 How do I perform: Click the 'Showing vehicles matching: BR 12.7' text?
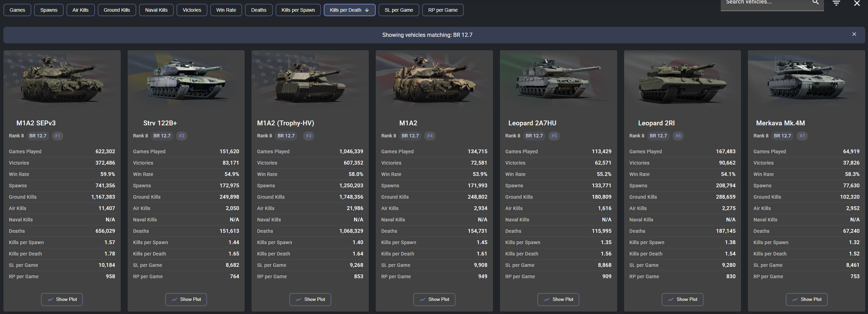click(427, 35)
